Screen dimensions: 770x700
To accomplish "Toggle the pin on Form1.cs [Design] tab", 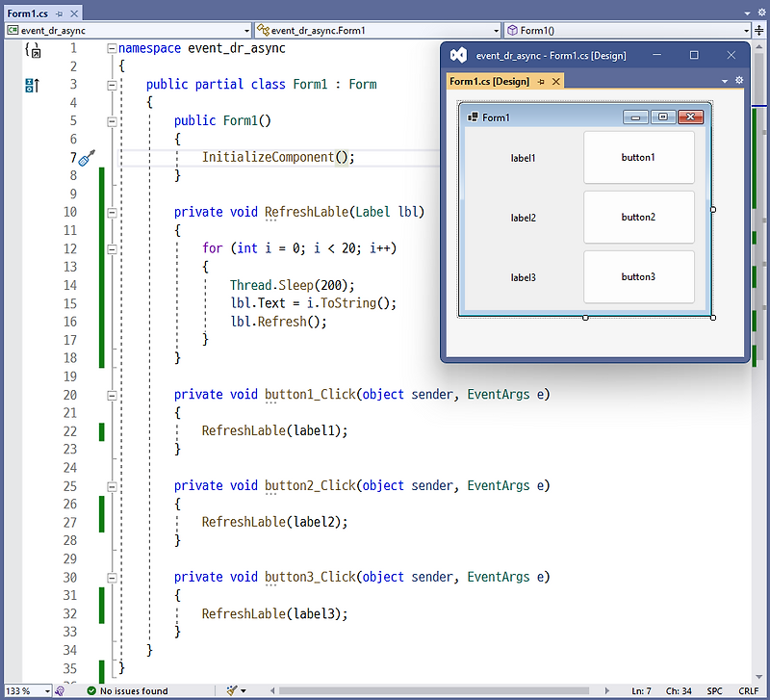I will (540, 82).
